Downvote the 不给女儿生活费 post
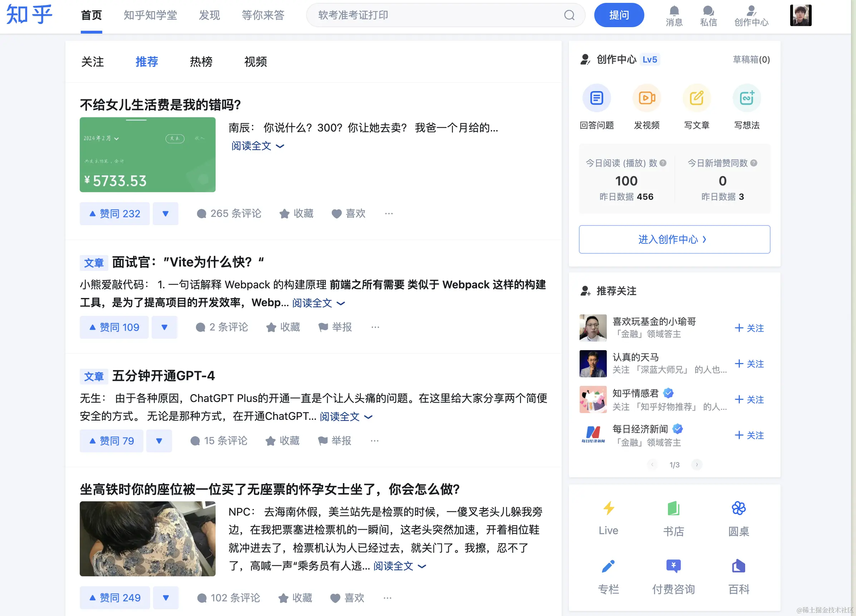 tap(165, 214)
